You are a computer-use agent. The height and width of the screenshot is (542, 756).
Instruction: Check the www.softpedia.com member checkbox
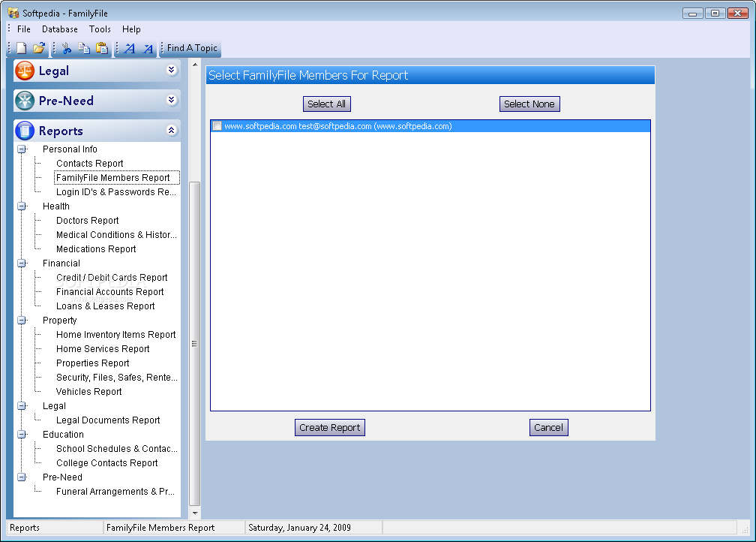pyautogui.click(x=217, y=126)
